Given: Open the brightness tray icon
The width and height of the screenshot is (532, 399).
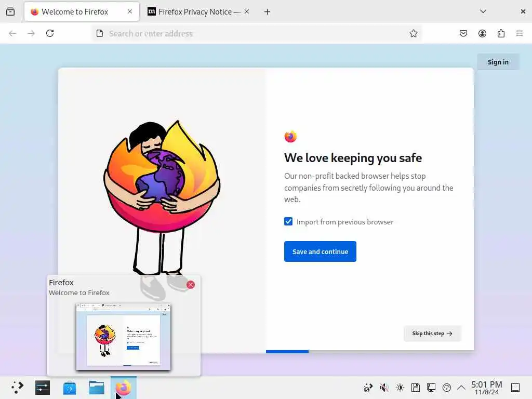Looking at the screenshot, I should click(400, 388).
